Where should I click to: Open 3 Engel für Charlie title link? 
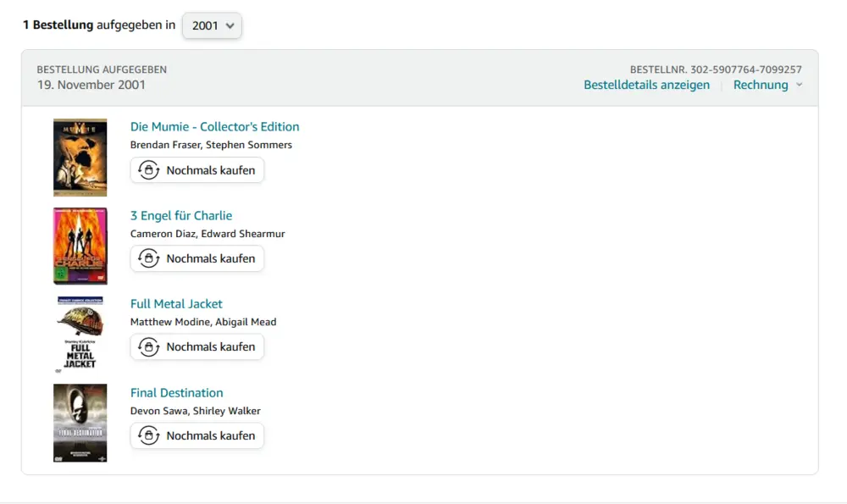(x=181, y=215)
